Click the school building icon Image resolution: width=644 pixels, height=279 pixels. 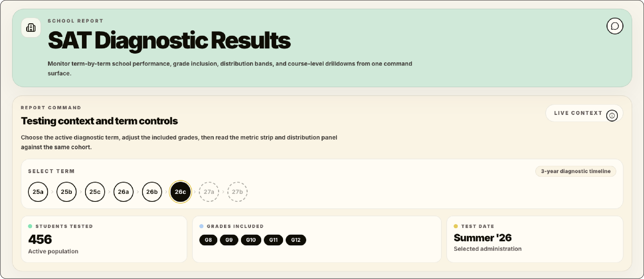[31, 28]
